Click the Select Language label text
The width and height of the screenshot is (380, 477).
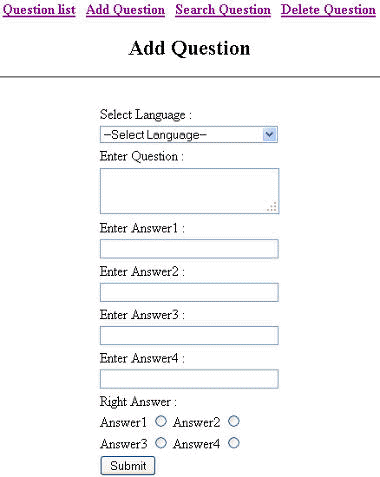tap(146, 115)
